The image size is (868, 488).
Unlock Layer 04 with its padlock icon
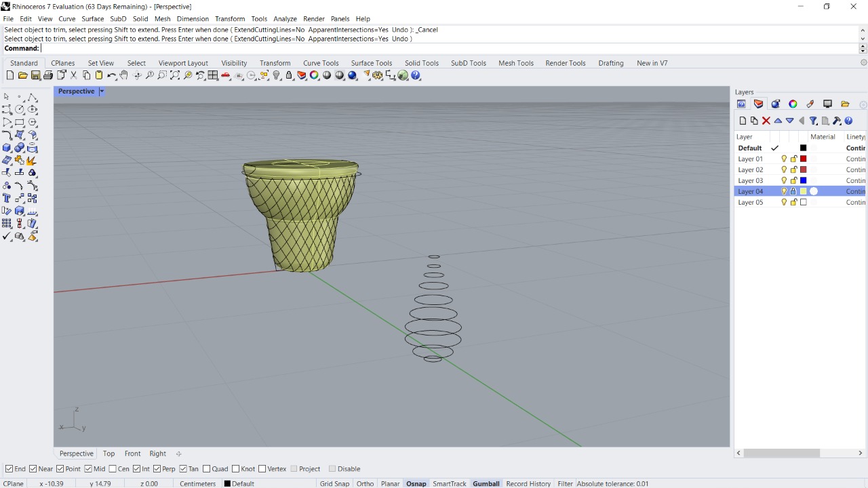tap(793, 191)
